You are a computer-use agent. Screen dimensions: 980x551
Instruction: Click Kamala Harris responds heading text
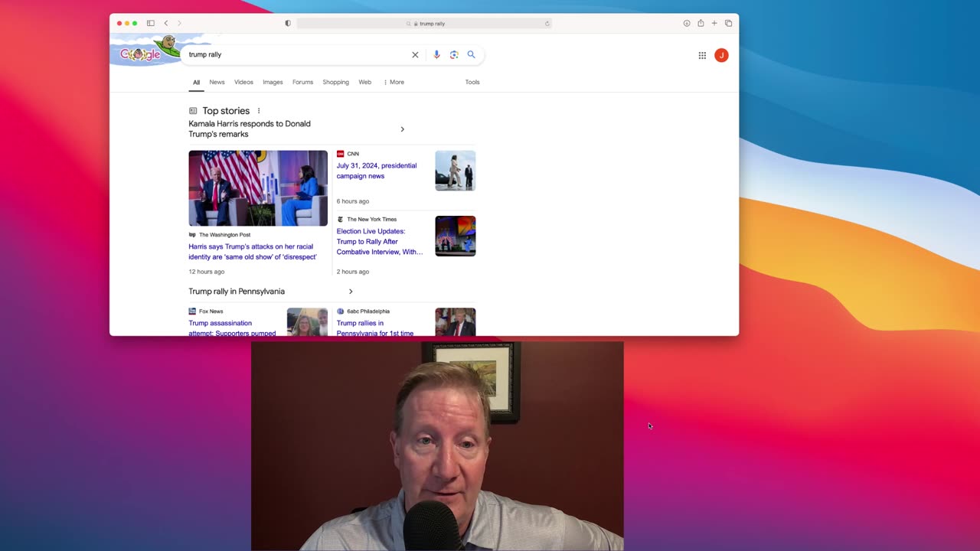click(250, 129)
